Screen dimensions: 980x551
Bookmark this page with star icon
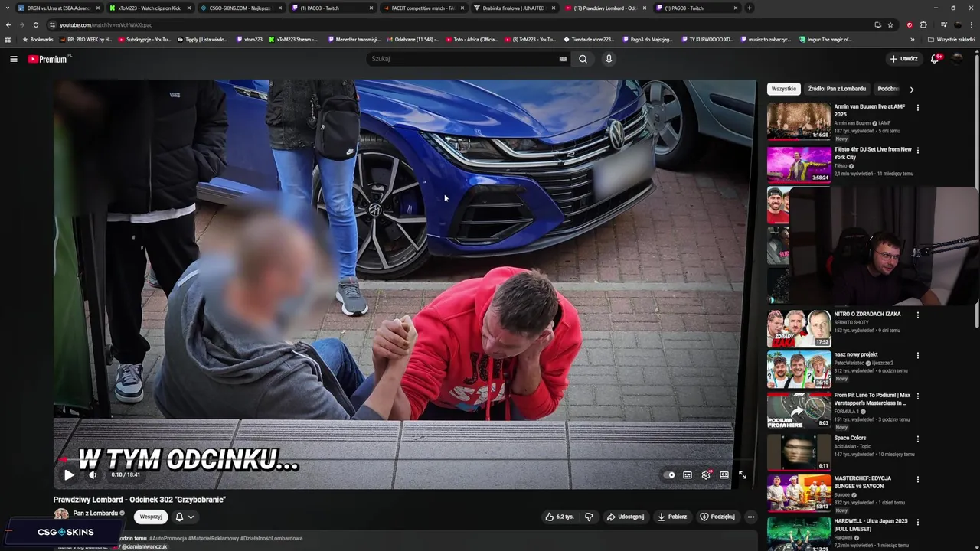click(890, 24)
